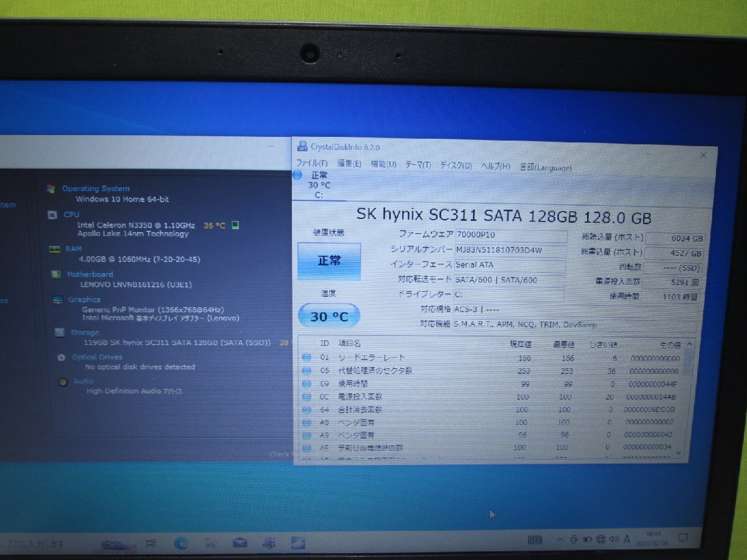The height and width of the screenshot is (560, 747).
Task: Open the Mail app from the taskbar
Action: [x=240, y=543]
